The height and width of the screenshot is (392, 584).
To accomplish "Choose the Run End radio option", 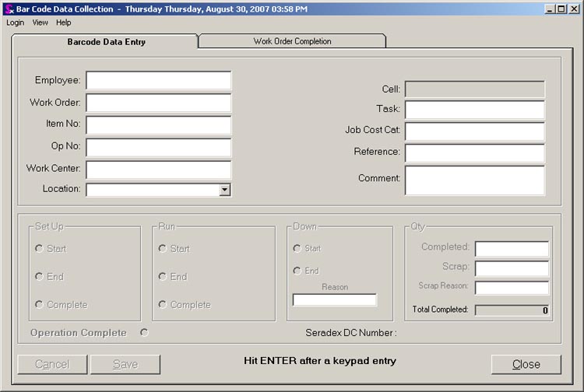I will 162,277.
